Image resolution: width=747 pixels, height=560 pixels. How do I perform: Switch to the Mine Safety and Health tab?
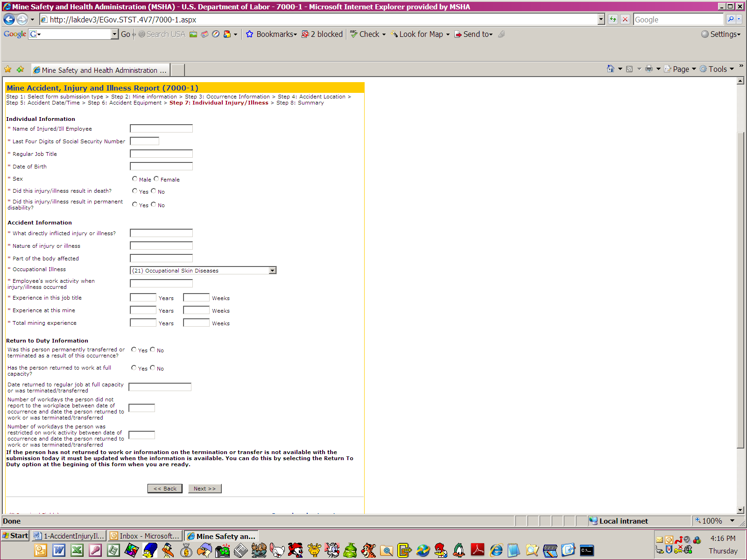100,70
